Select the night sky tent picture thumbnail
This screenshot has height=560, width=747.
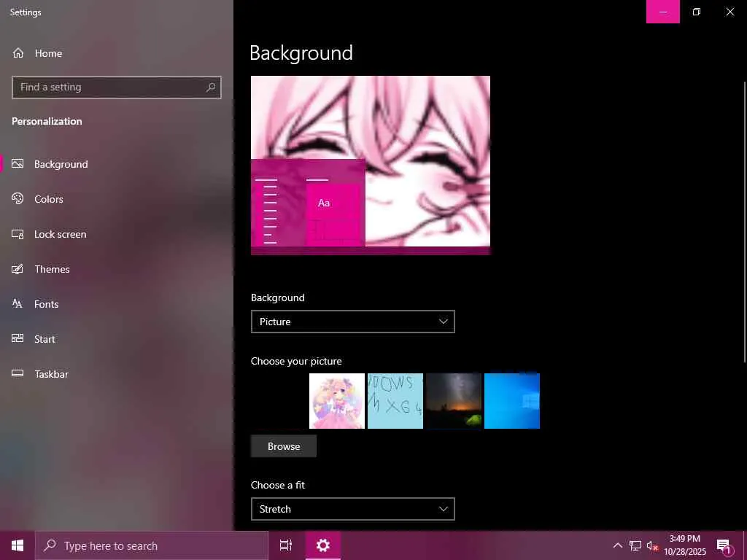[454, 401]
